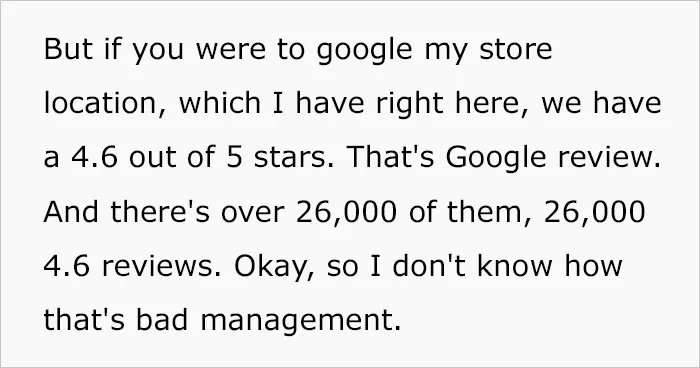The image size is (700, 368).
Task: Select the word "reviews." in the fifth line
Action: (x=161, y=266)
